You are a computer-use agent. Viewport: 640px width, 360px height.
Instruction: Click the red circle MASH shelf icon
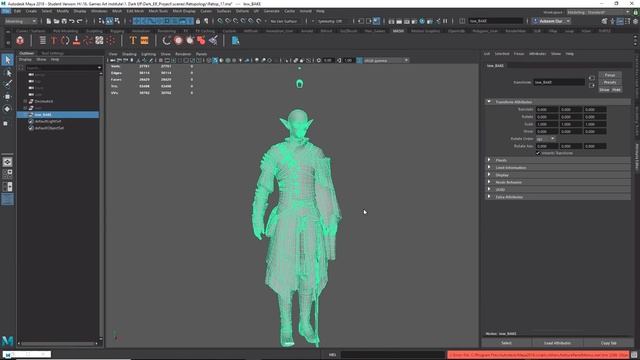pyautogui.click(x=178, y=40)
